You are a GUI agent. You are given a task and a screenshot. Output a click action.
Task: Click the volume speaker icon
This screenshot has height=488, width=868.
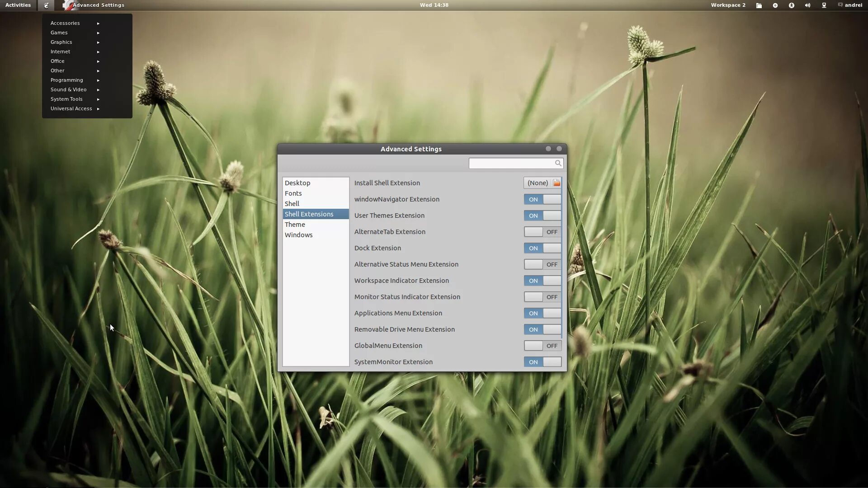tap(807, 5)
